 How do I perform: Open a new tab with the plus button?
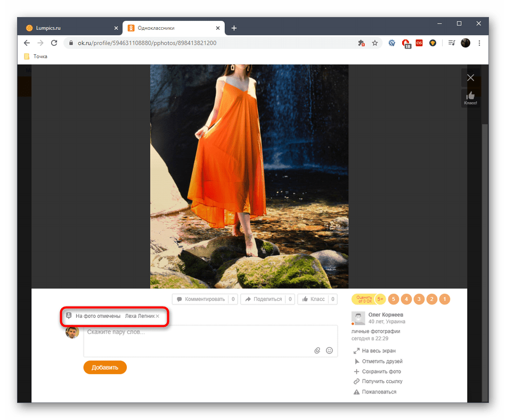234,28
